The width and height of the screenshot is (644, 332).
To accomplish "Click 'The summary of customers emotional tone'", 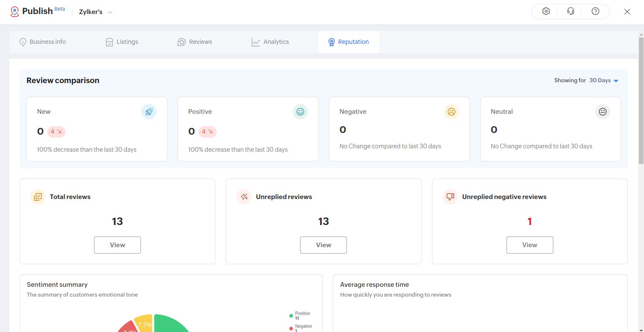I will pyautogui.click(x=82, y=295).
